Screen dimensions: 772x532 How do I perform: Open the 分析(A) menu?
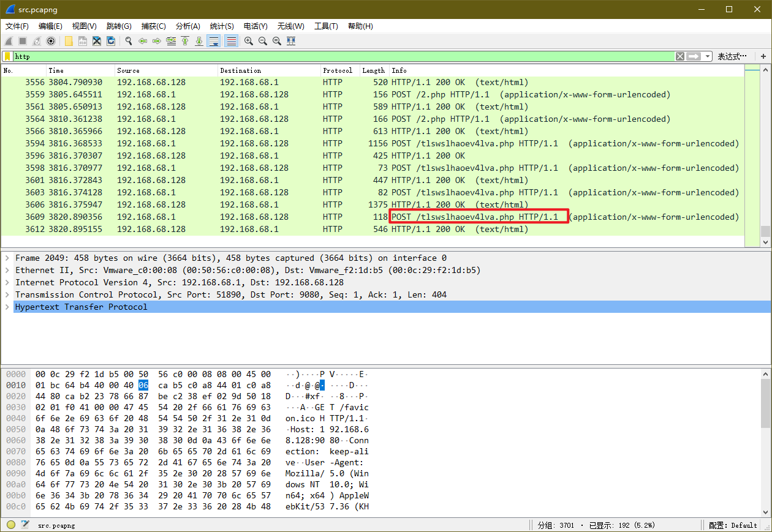pos(187,26)
